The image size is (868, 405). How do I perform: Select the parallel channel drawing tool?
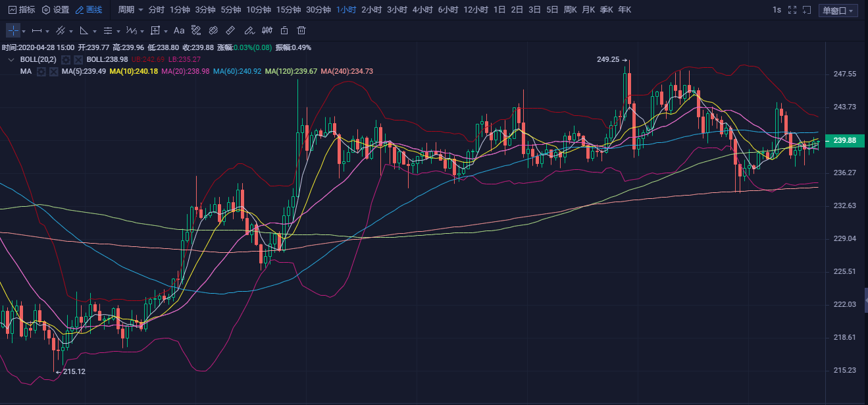60,30
